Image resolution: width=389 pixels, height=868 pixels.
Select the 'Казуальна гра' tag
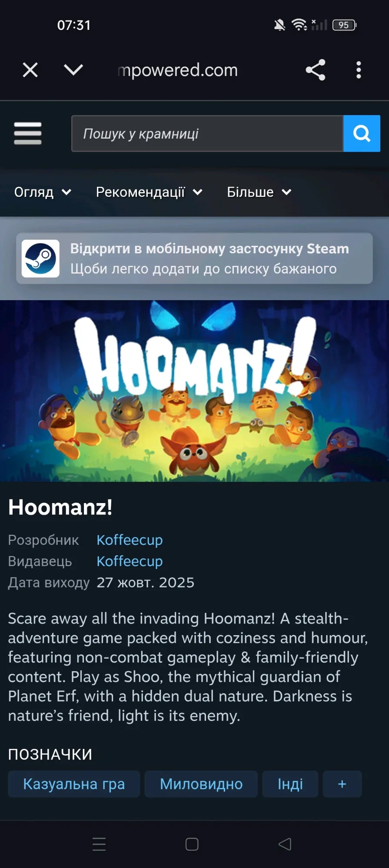pos(74,784)
